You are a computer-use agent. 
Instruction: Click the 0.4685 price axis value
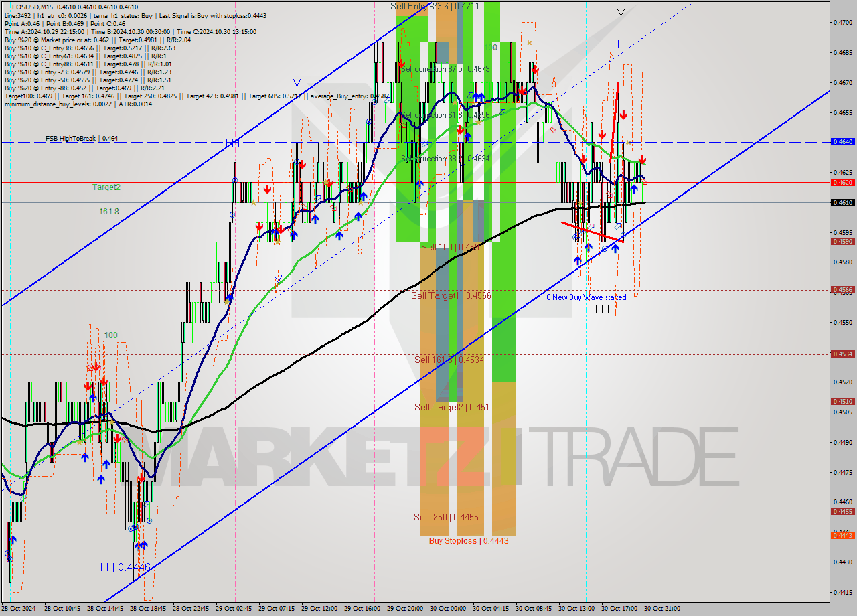842,52
